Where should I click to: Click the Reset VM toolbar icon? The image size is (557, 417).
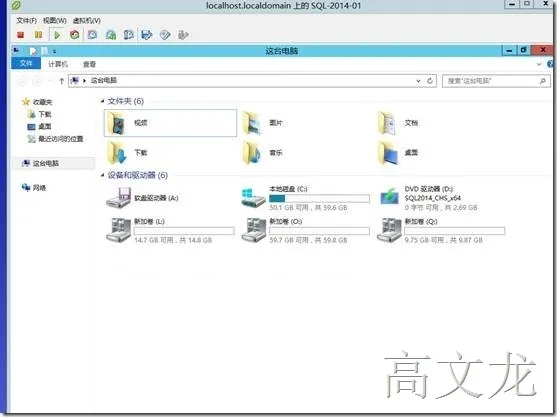(75, 34)
